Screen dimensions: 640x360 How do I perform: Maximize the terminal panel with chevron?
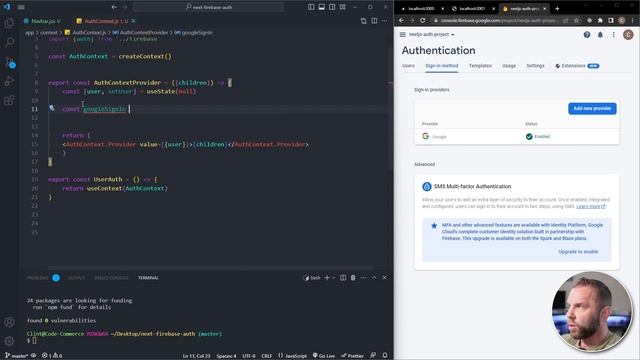pyautogui.click(x=374, y=278)
